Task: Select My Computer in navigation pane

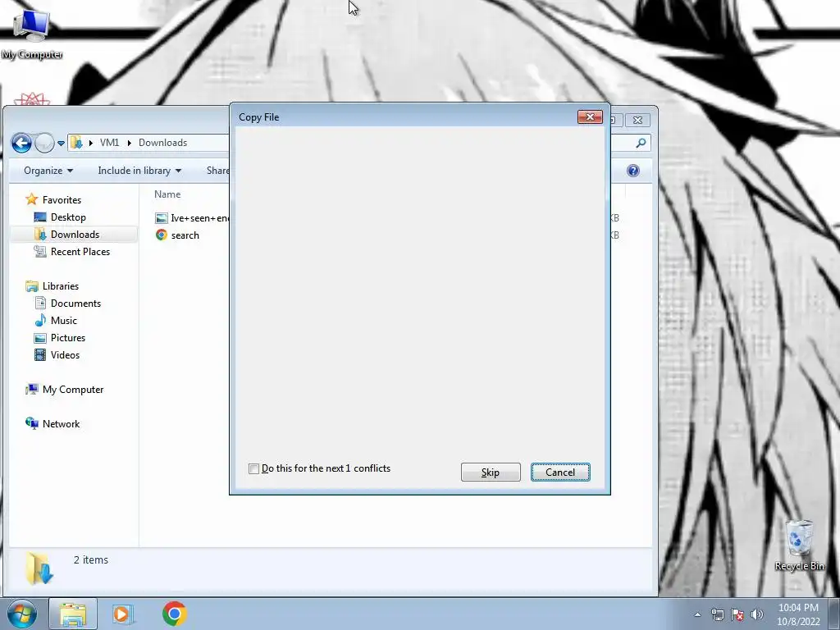Action: coord(73,390)
